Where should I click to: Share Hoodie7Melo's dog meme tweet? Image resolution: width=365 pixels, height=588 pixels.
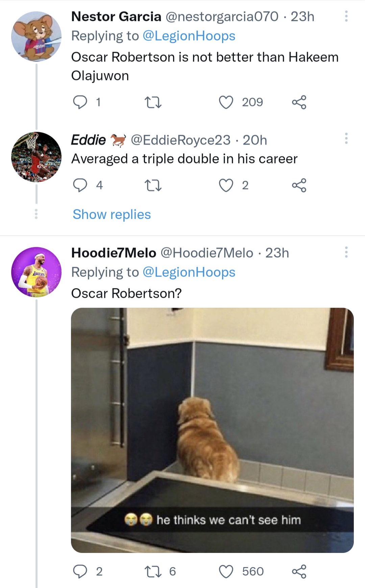[x=299, y=571]
